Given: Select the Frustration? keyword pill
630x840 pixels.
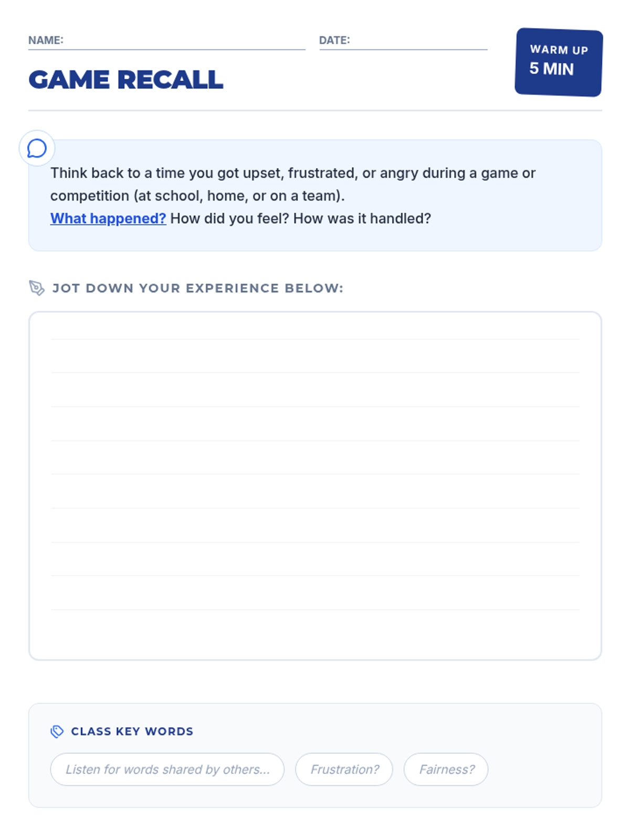Looking at the screenshot, I should coord(344,769).
